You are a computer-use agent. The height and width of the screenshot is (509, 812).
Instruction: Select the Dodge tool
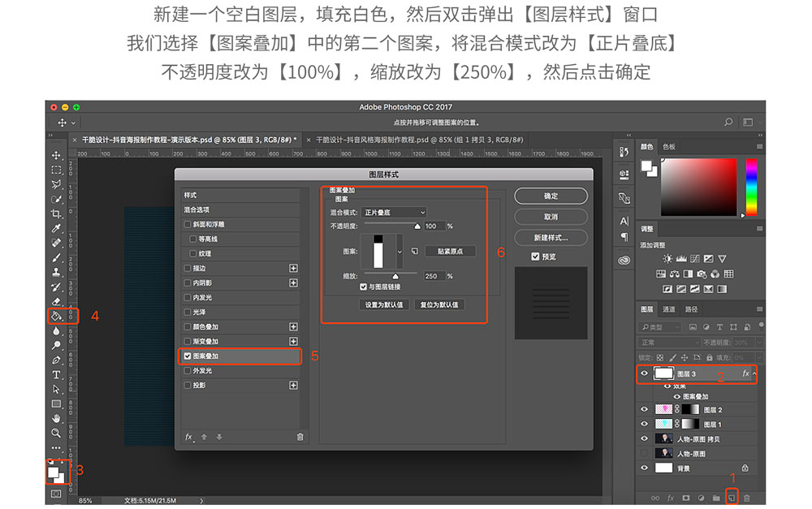(x=56, y=345)
